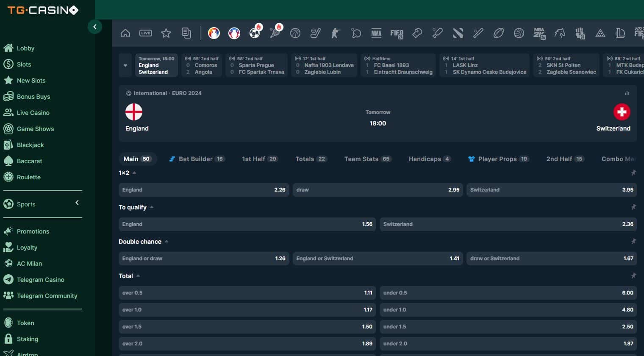Select the tennis racket sport icon
The width and height of the screenshot is (644, 356).
[x=275, y=33]
